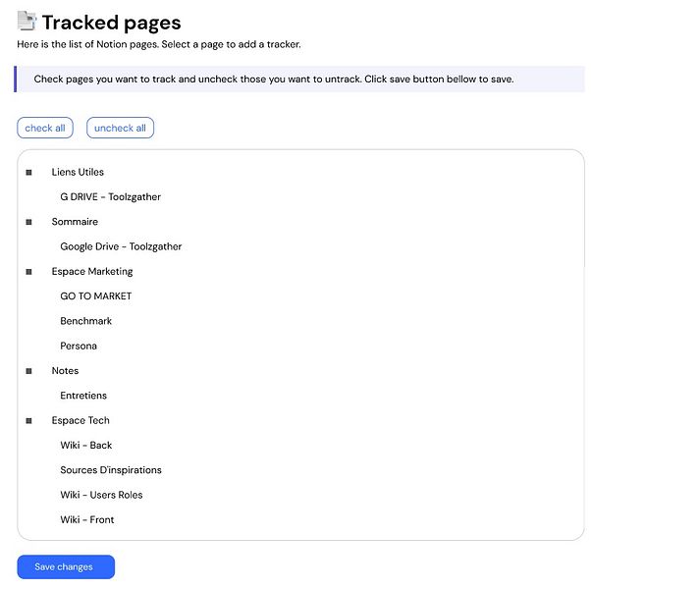The height and width of the screenshot is (589, 700).
Task: Toggle the square marker beside Espace Tech
Action: coord(29,421)
